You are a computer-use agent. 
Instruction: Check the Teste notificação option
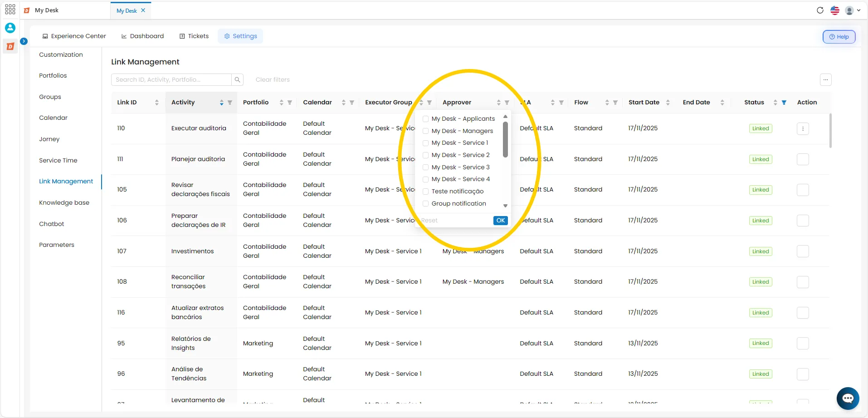pos(425,192)
